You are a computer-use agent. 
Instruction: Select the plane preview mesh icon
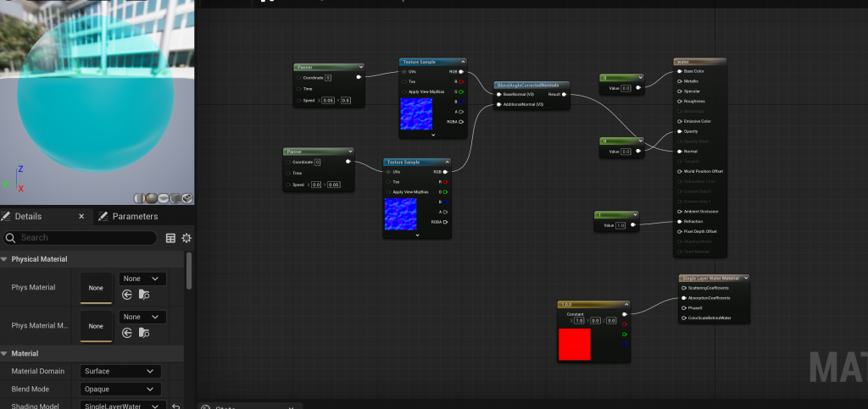point(164,198)
